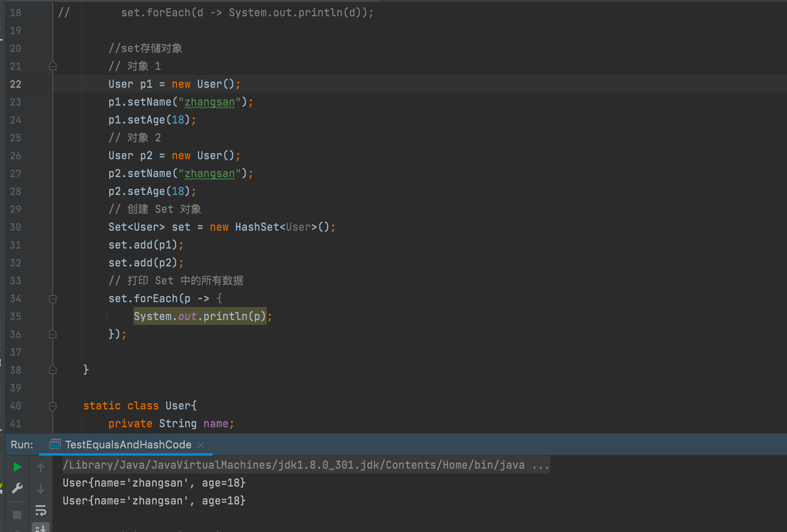
Task: Click the Stop process square icon
Action: 17,515
